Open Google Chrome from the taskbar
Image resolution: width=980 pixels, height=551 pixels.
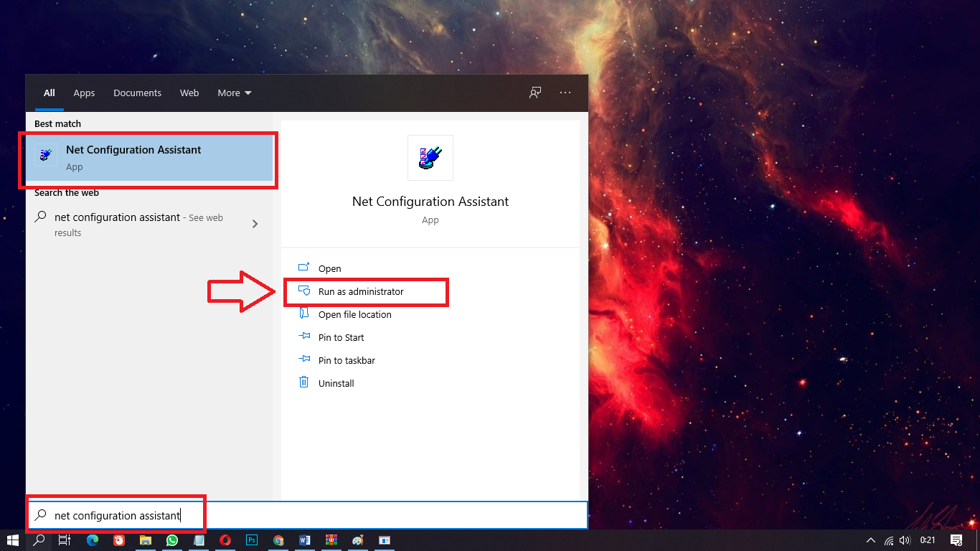pyautogui.click(x=278, y=540)
